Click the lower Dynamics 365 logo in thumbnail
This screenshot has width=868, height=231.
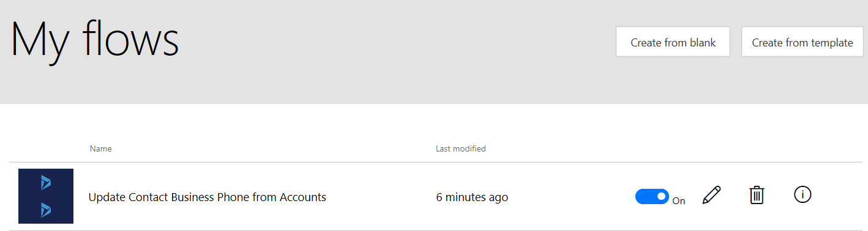point(46,210)
